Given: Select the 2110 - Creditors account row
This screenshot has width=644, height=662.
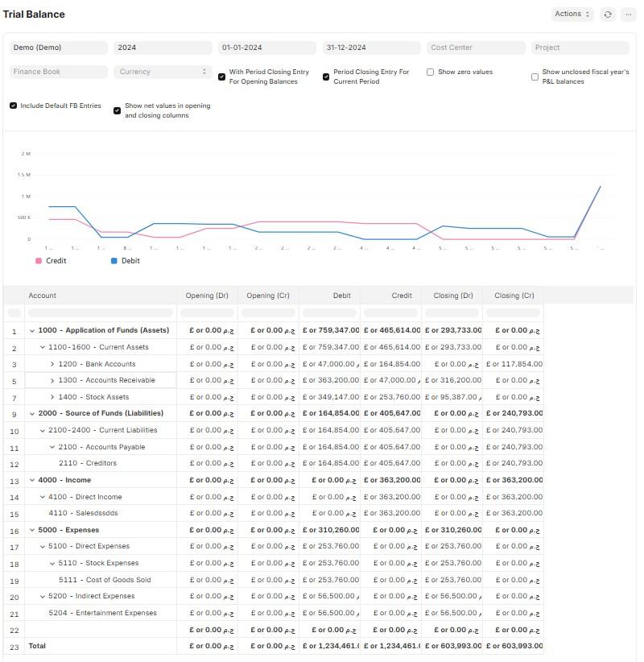Looking at the screenshot, I should tap(87, 463).
